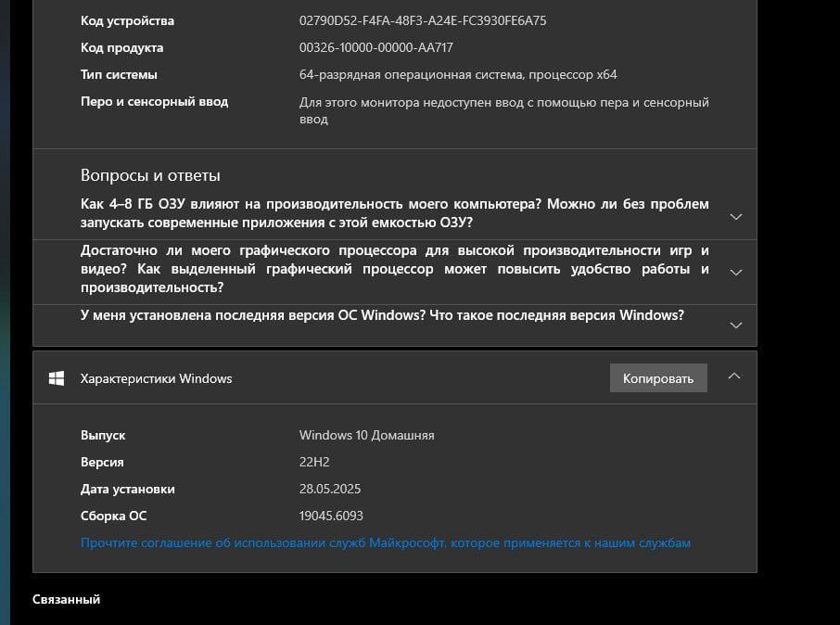Collapse the Характеристики Windows section chevron
840x625 pixels.
coord(734,376)
